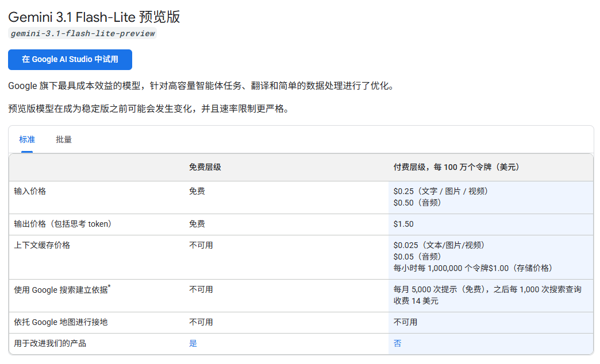Click 不可用 free tier in Google 搜索 row
The height and width of the screenshot is (364, 600).
201,289
